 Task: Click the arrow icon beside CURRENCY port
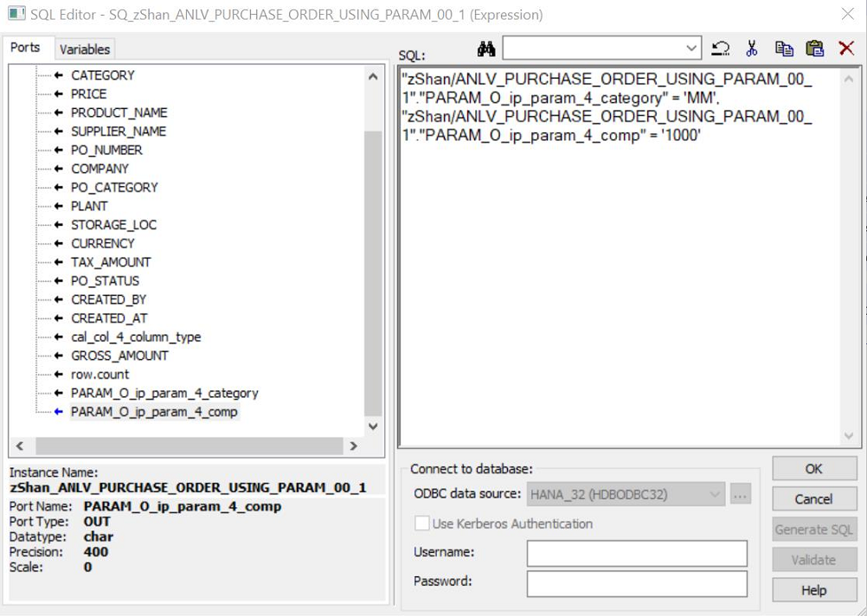(x=59, y=244)
